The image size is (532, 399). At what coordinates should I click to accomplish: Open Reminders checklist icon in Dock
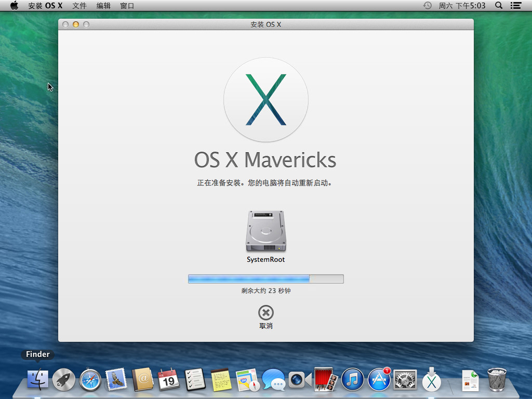coord(195,379)
